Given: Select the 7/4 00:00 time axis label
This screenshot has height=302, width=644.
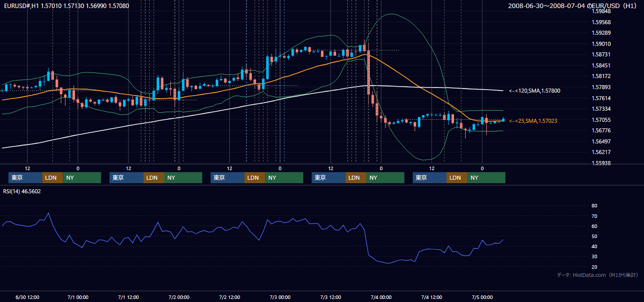Looking at the screenshot, I should click(381, 297).
